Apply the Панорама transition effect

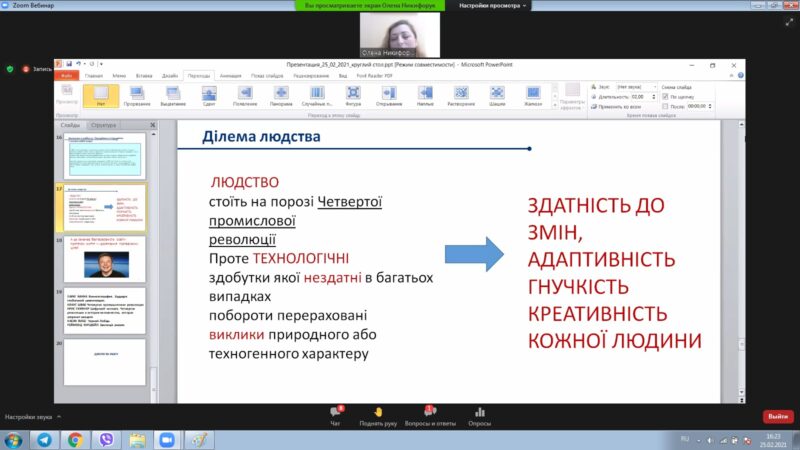coord(281,97)
